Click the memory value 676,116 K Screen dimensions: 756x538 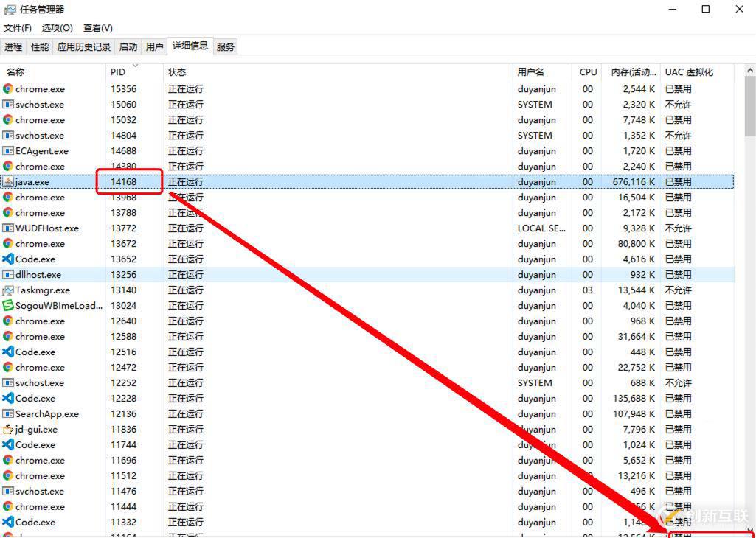pyautogui.click(x=634, y=181)
